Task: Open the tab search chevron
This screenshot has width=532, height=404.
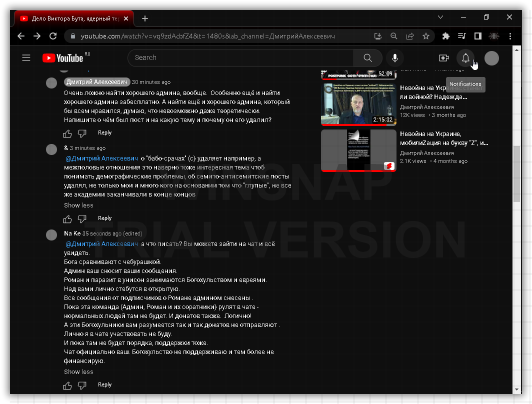Action: point(440,17)
